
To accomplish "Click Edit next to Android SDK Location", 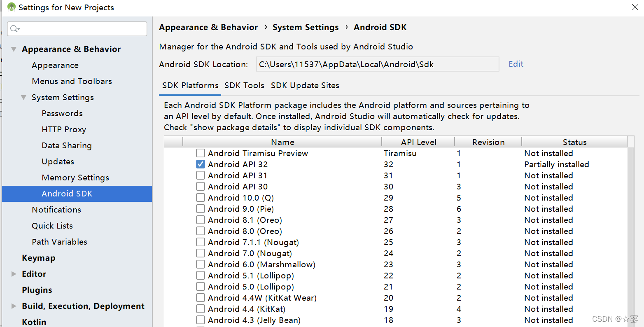I will click(516, 64).
